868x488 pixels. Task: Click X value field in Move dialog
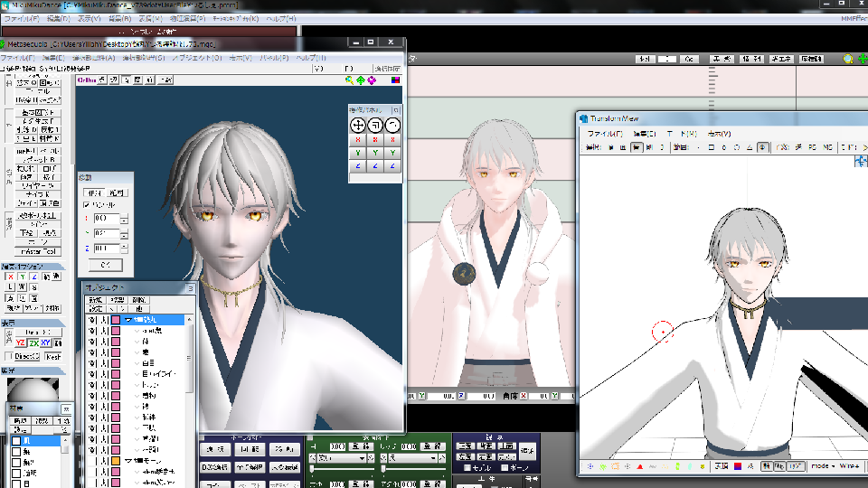point(106,219)
